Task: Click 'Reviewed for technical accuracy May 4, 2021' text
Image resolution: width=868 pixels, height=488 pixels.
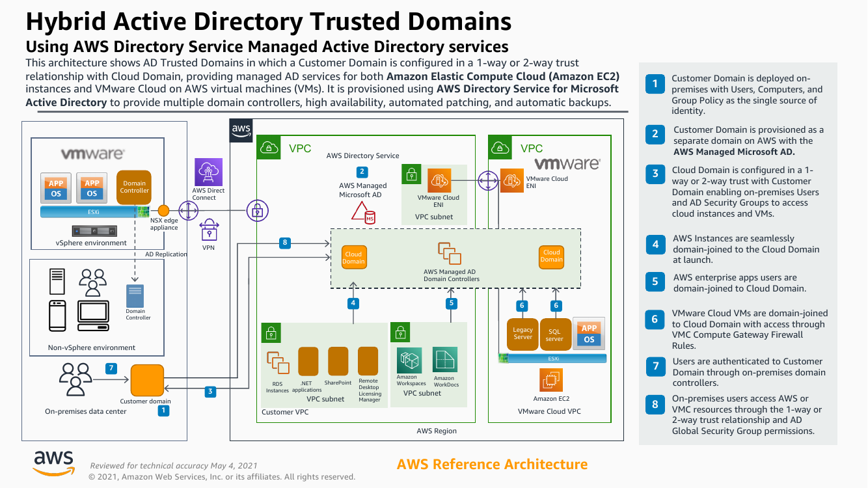Action: (x=174, y=466)
